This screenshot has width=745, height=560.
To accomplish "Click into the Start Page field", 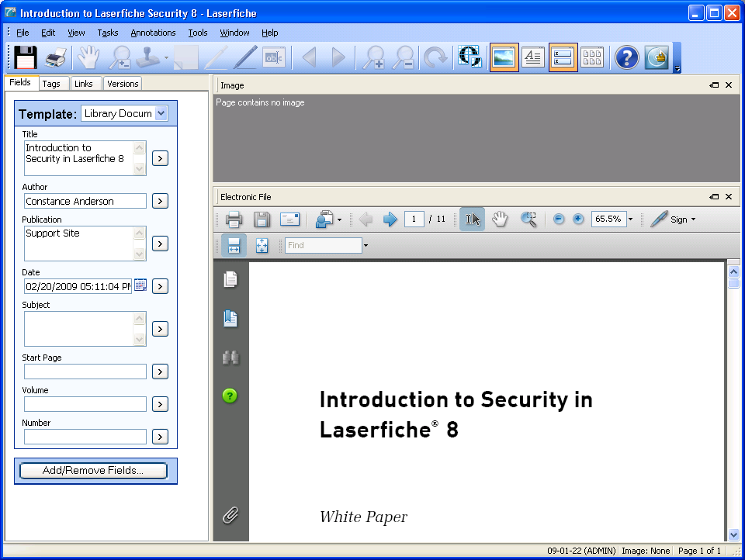I will coord(85,372).
